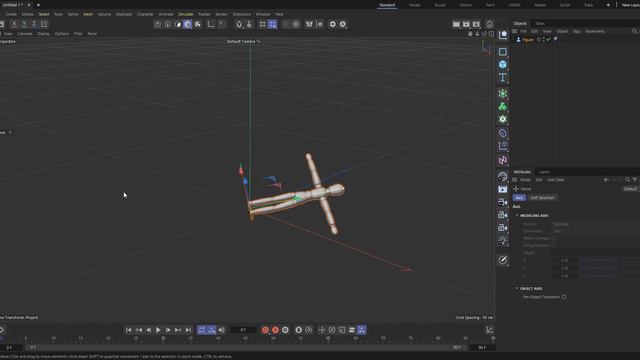Image resolution: width=640 pixels, height=360 pixels.
Task: Select the Figure object in Objects list
Action: point(528,40)
